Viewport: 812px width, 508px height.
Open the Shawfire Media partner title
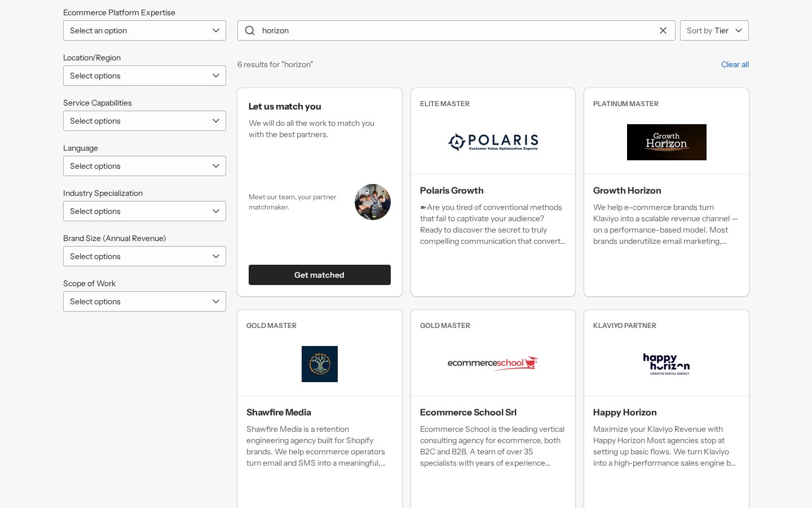click(x=279, y=413)
